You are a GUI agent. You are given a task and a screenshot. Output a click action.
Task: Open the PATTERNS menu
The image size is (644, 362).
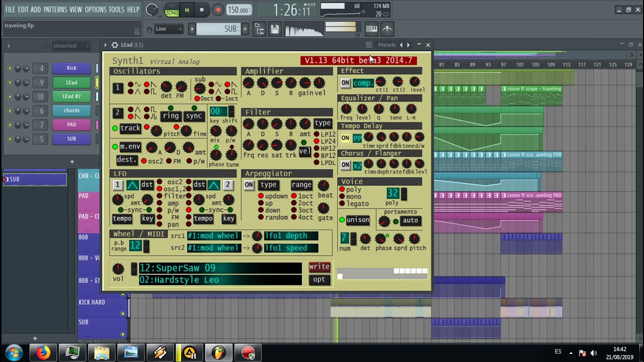click(55, 10)
